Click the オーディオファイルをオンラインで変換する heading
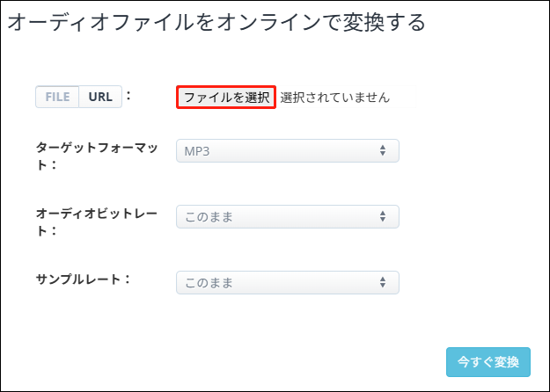Screen dimensions: 550x392 (x=216, y=23)
